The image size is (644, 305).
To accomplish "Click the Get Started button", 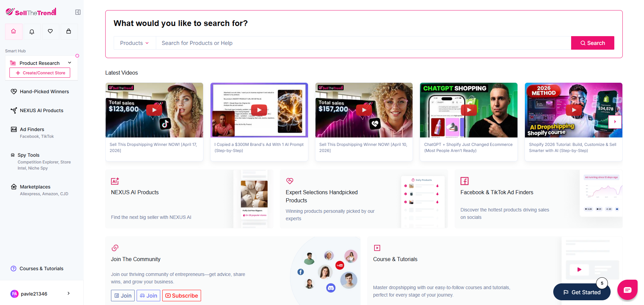I will [x=582, y=292].
